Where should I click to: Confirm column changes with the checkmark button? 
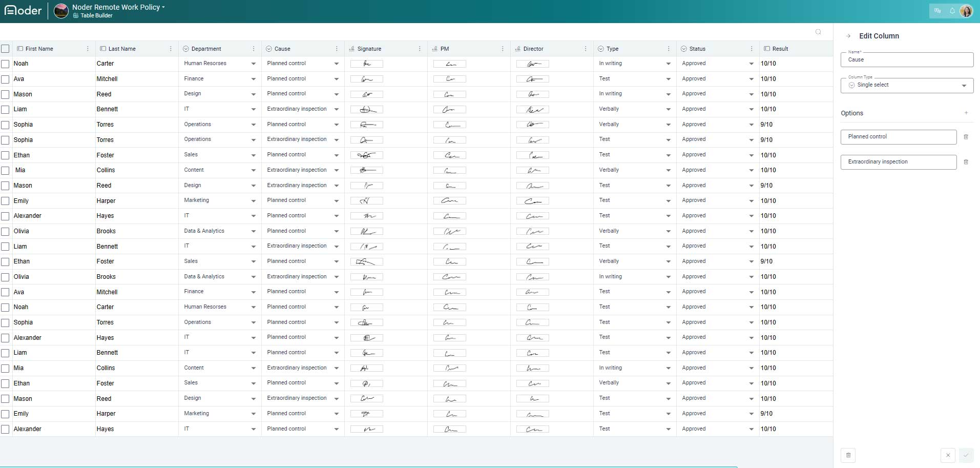click(x=966, y=455)
